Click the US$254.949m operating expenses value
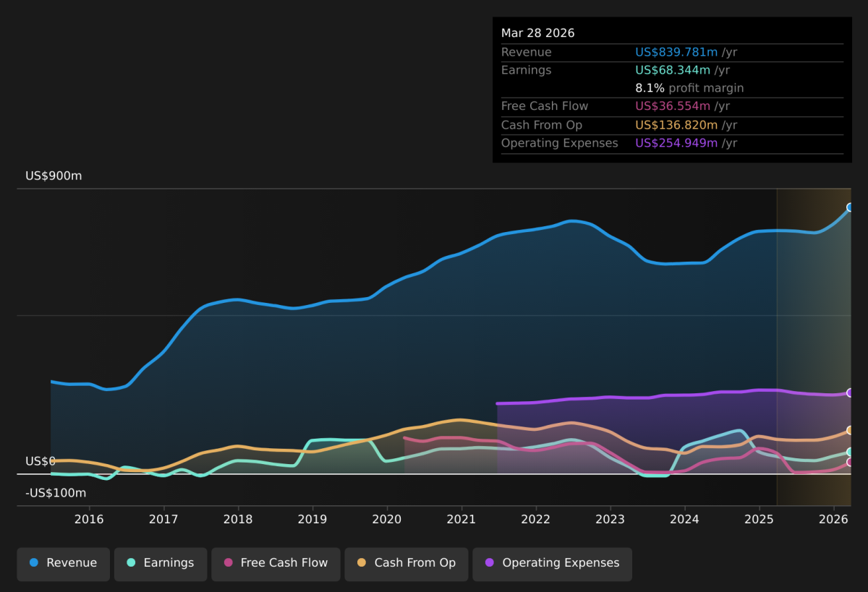 676,143
